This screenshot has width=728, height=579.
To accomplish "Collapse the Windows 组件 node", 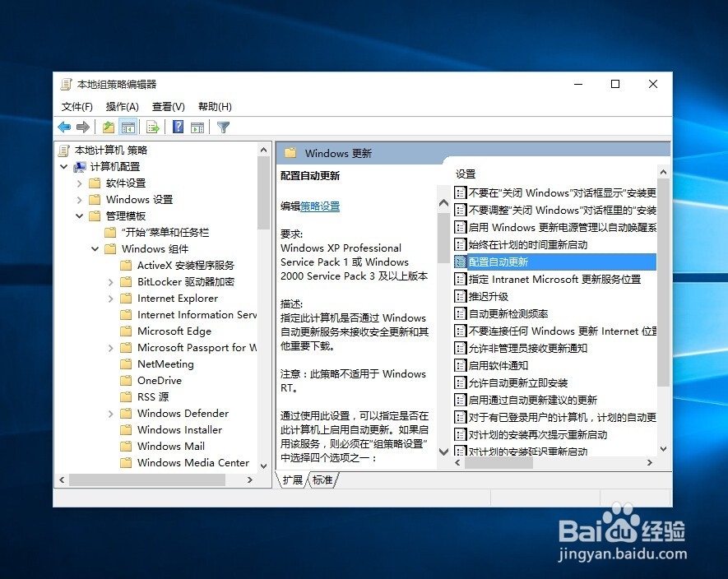I will click(95, 249).
